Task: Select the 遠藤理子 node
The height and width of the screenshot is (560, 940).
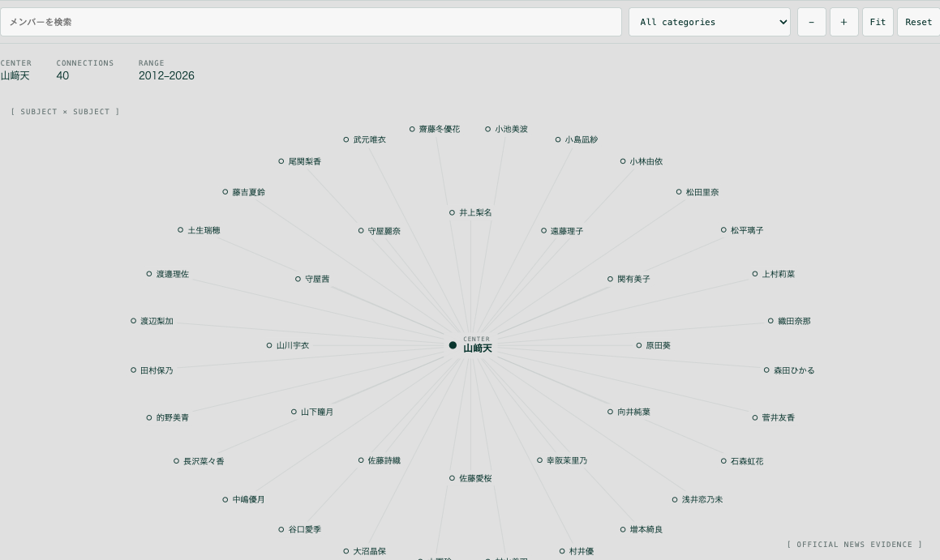Action: tap(562, 231)
